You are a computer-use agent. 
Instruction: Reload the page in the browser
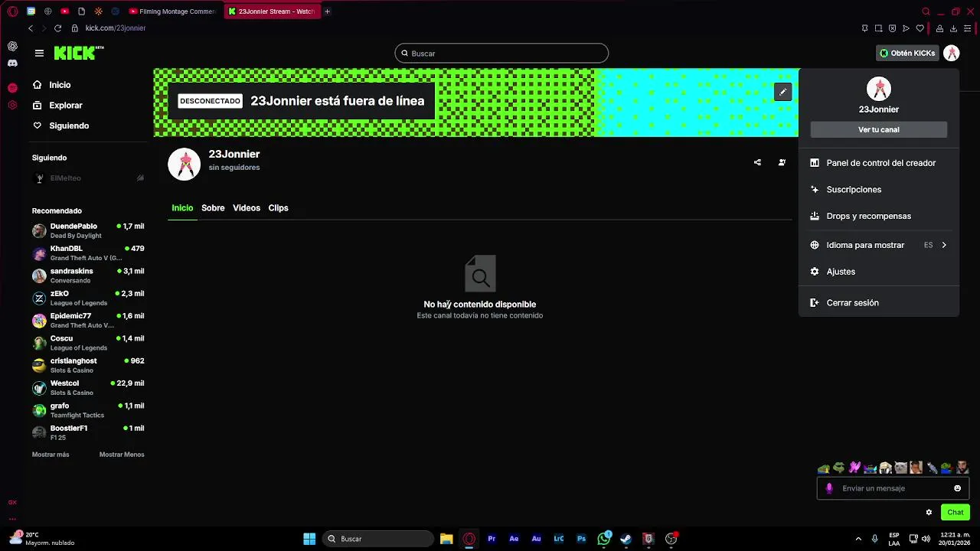57,28
